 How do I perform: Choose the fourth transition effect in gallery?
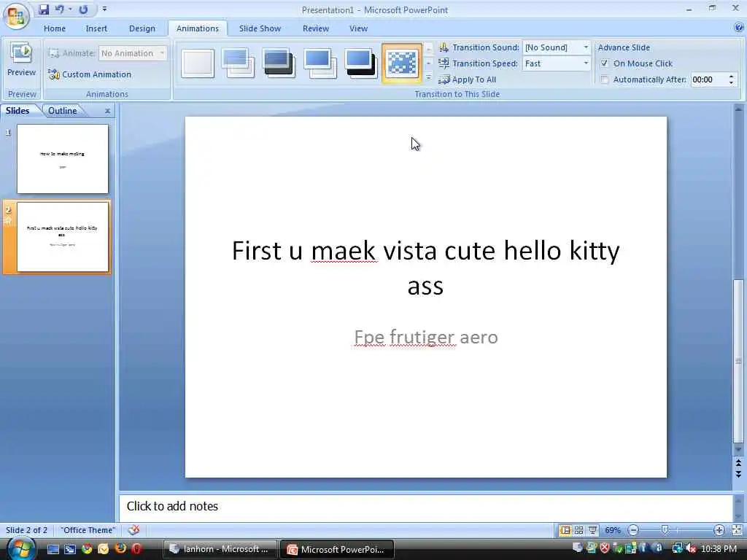pyautogui.click(x=320, y=63)
